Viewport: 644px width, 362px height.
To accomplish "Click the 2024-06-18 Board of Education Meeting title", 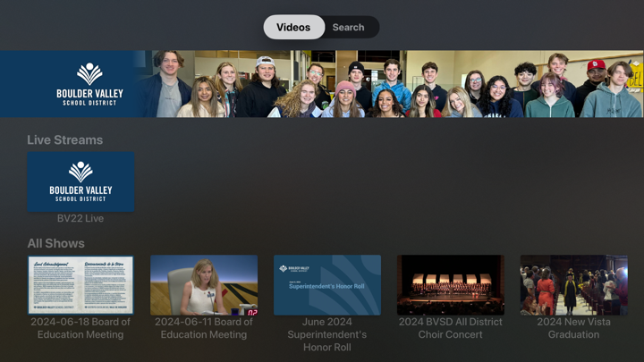I will (x=80, y=328).
